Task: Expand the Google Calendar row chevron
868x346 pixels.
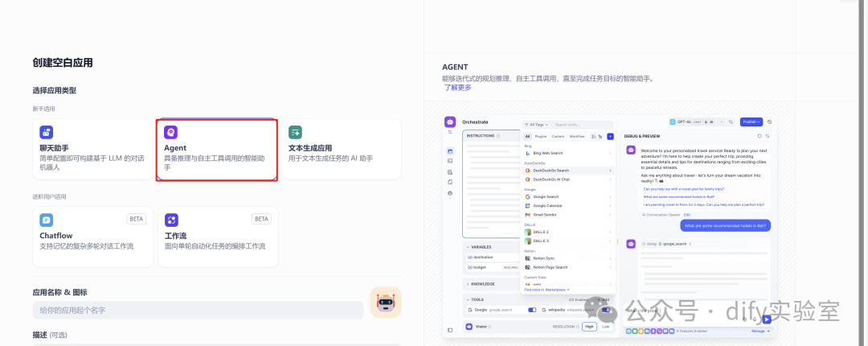Action: pos(611,206)
